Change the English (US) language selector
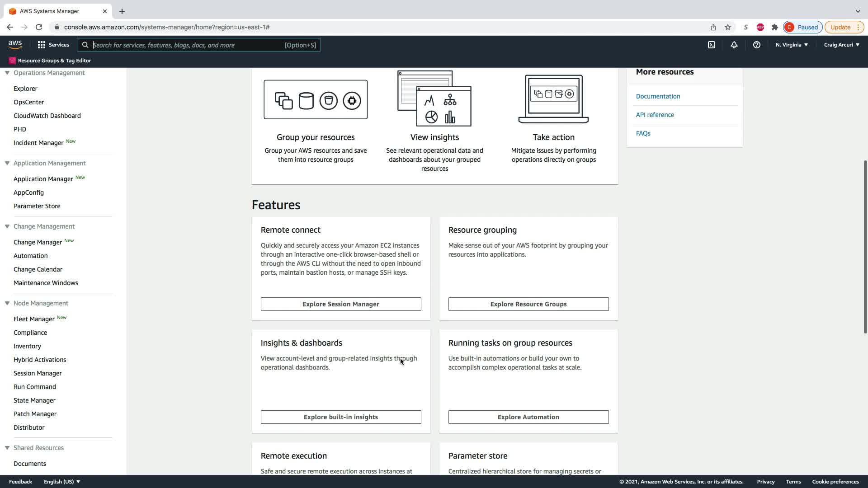The image size is (868, 488). [61, 482]
